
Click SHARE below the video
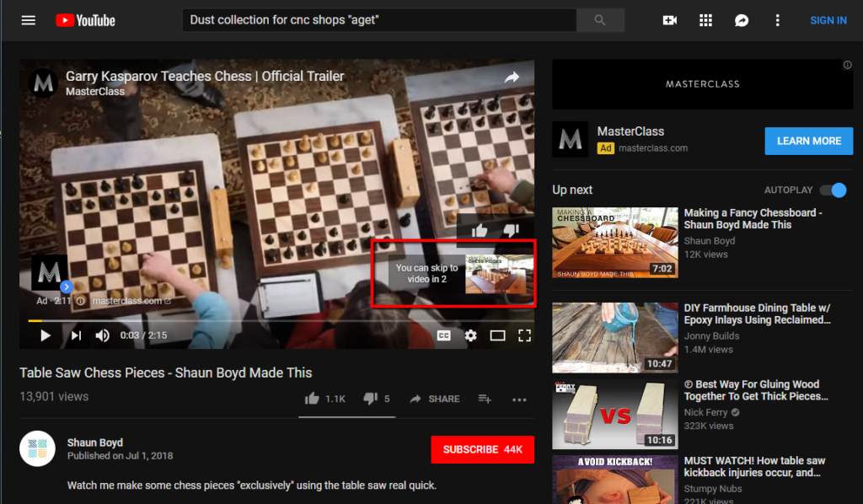[435, 399]
